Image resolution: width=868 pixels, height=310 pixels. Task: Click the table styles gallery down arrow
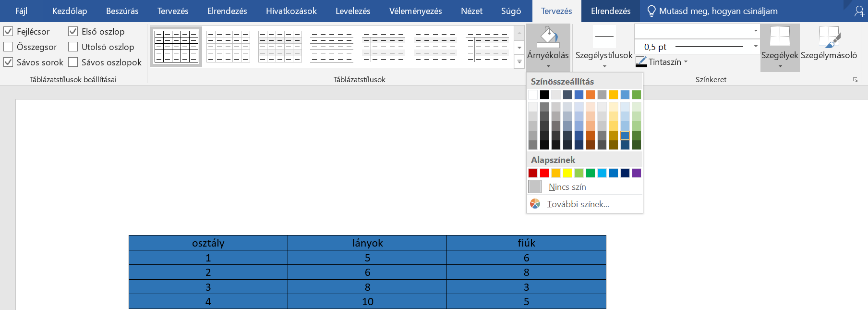[x=519, y=48]
